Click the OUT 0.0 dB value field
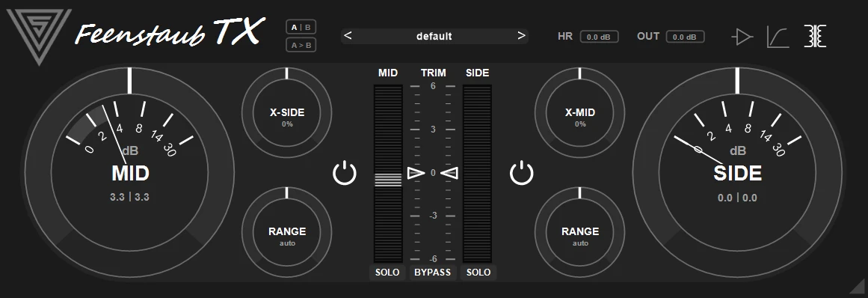 [685, 37]
